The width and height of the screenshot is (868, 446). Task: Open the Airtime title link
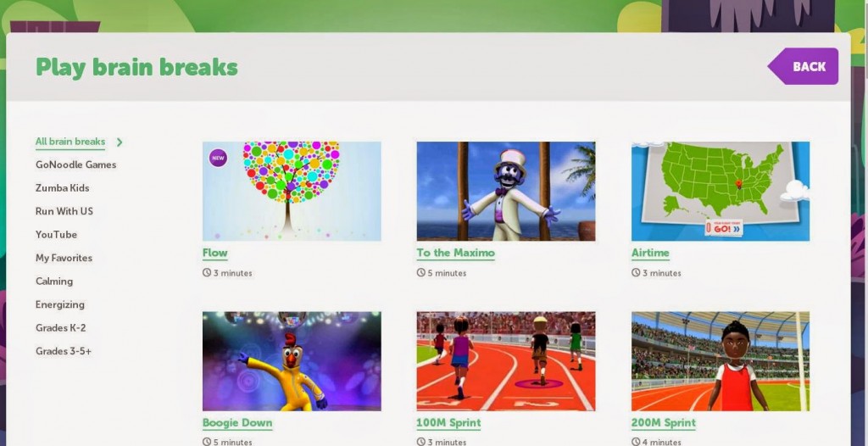[x=650, y=254]
